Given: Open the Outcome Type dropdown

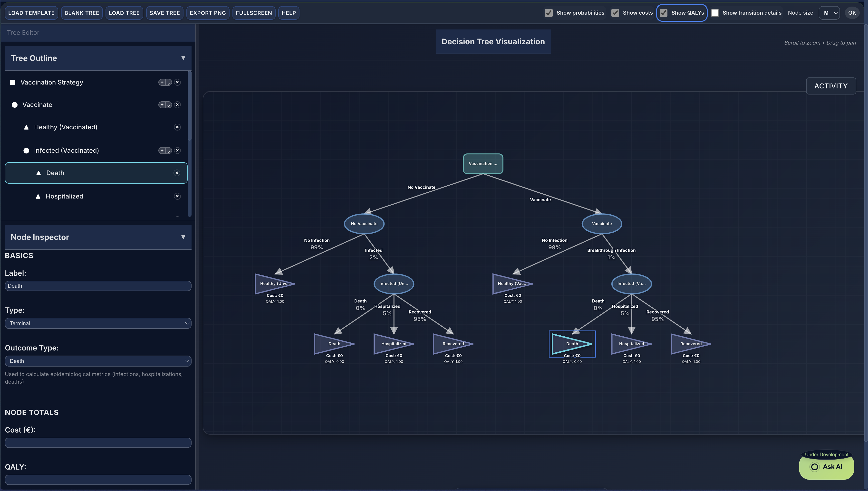Looking at the screenshot, I should [98, 361].
